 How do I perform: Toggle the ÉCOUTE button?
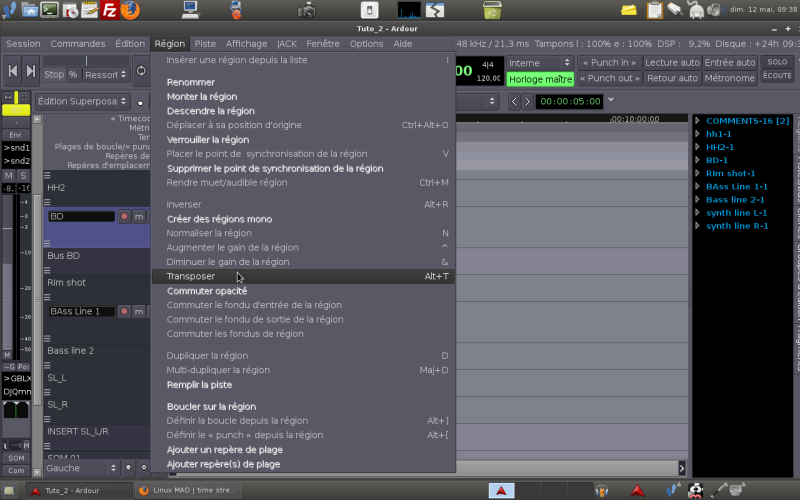click(x=777, y=76)
